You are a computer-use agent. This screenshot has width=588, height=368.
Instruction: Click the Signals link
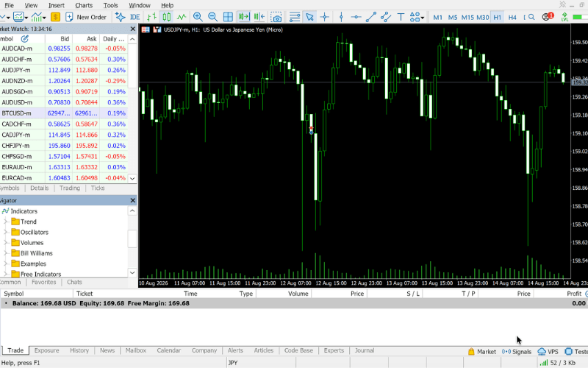pos(517,352)
